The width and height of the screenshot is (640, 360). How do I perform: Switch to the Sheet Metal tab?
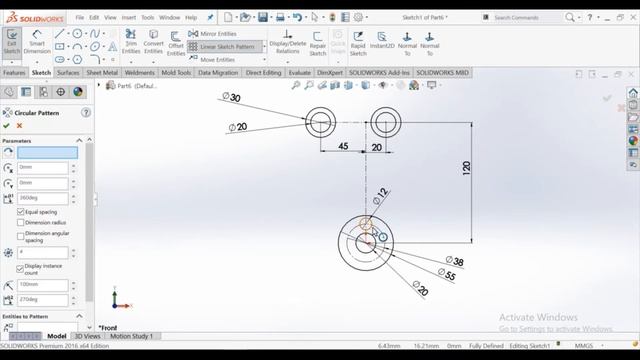point(102,73)
